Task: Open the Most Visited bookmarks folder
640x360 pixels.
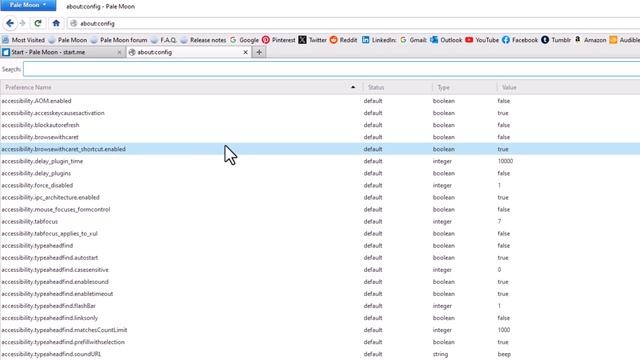Action: 23,40
